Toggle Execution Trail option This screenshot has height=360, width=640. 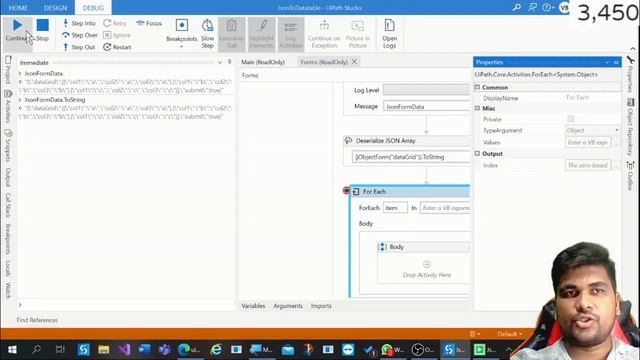(x=231, y=33)
